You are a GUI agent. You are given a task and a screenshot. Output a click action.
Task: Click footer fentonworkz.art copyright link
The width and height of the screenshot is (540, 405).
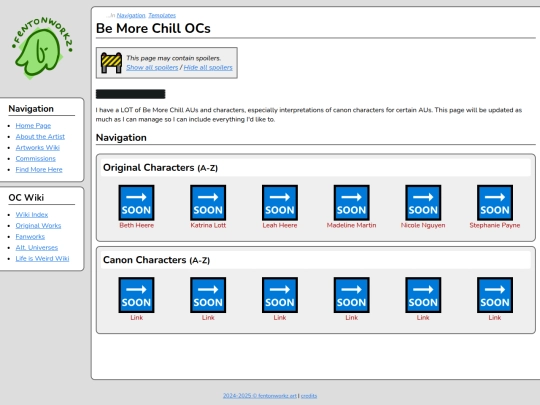(x=260, y=396)
